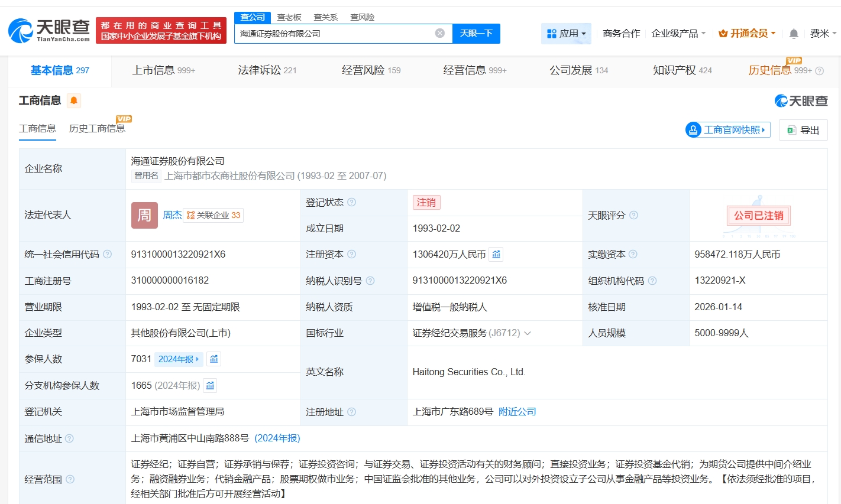
Task: Select the 历史工商信息 sub-tab
Action: pyautogui.click(x=97, y=129)
